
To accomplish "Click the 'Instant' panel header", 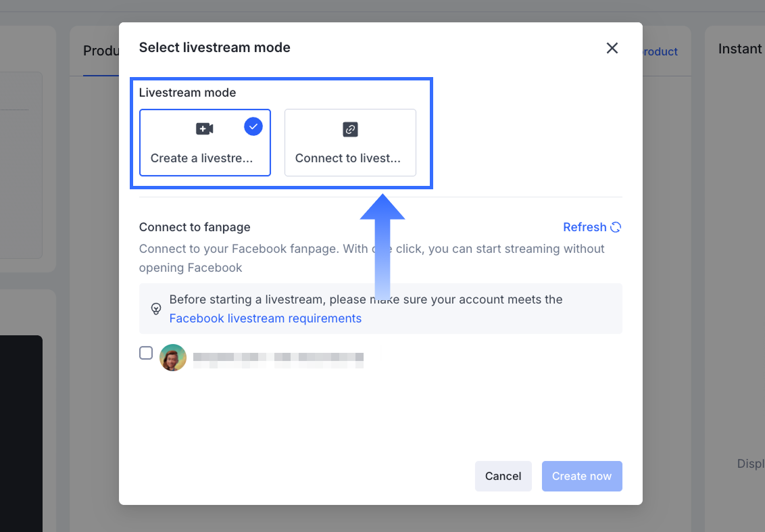I will 739,49.
